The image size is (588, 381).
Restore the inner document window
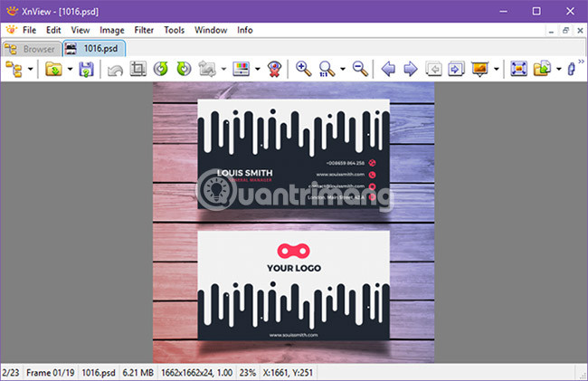click(x=565, y=31)
